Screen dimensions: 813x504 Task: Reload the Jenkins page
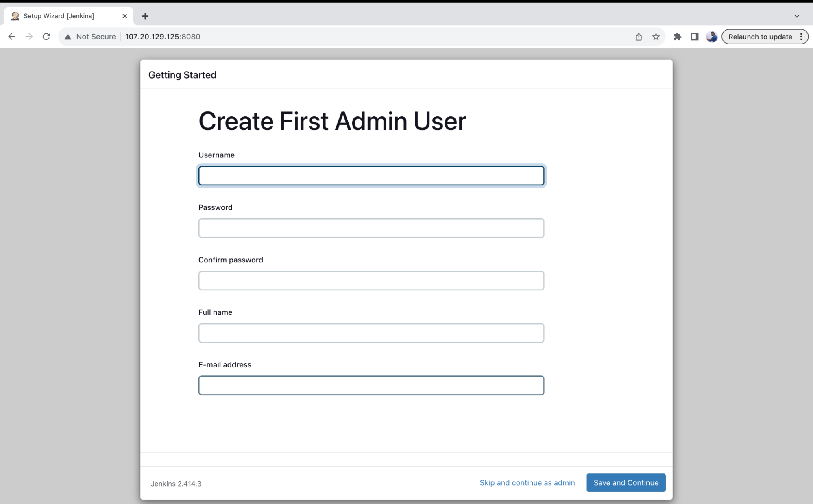click(46, 37)
